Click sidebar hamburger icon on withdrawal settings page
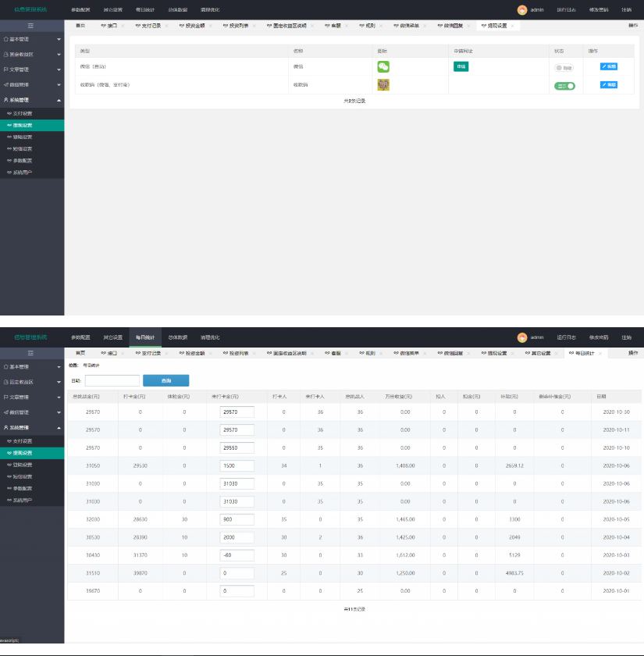Image resolution: width=644 pixels, height=656 pixels. tap(31, 26)
